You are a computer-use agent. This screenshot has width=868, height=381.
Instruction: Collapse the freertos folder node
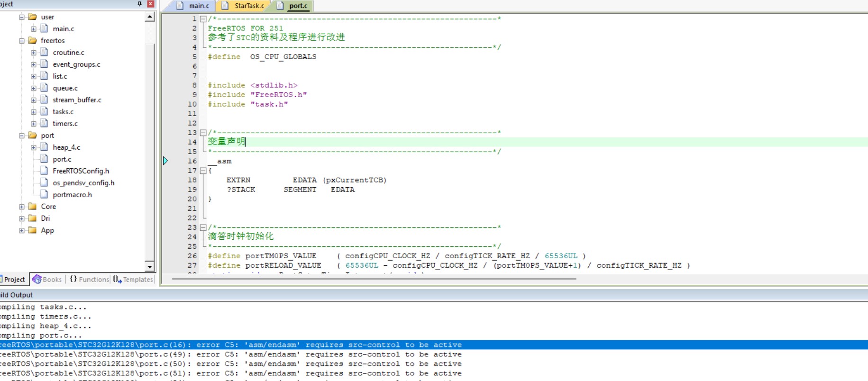(21, 41)
